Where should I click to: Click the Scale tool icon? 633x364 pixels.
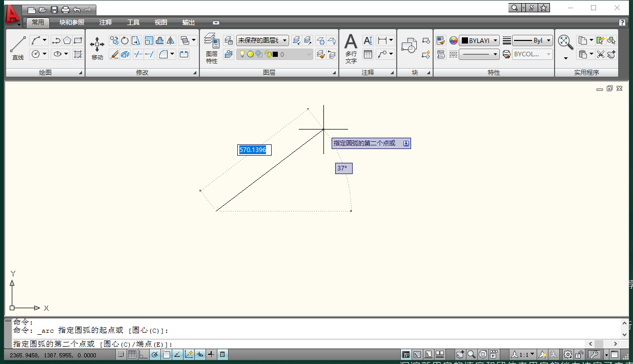[x=149, y=40]
